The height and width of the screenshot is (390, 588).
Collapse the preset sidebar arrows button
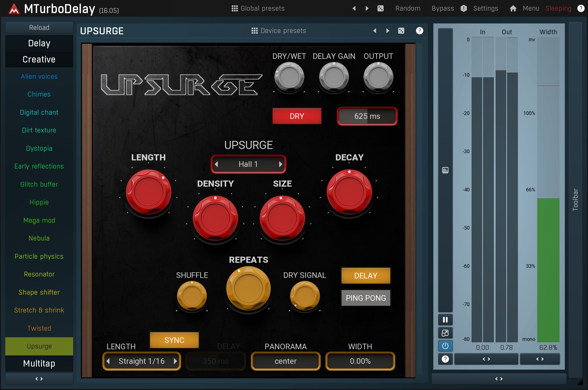[39, 379]
